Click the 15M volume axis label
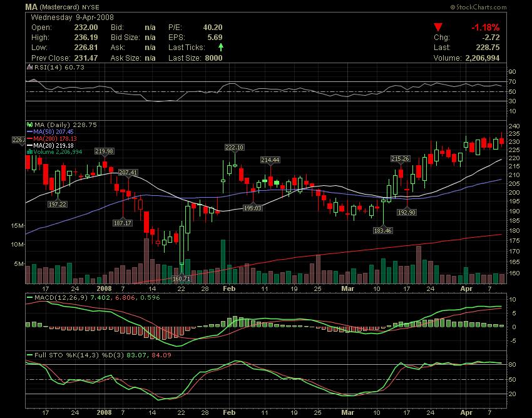532x418 pixels. [x=18, y=226]
